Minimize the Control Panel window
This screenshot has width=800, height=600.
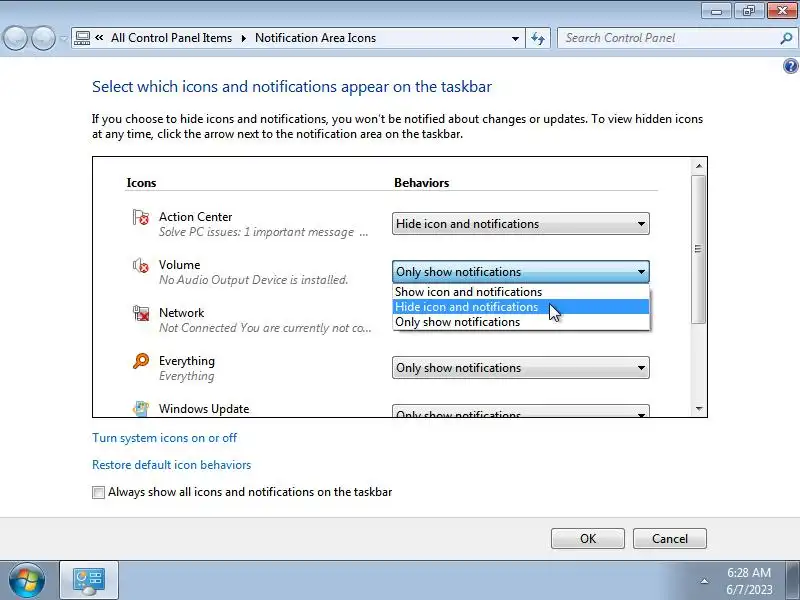click(x=716, y=11)
